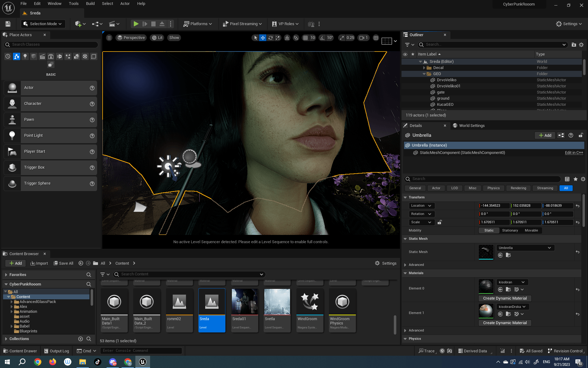Click Content Browser history back arrow
The width and height of the screenshot is (588, 368).
coord(81,263)
